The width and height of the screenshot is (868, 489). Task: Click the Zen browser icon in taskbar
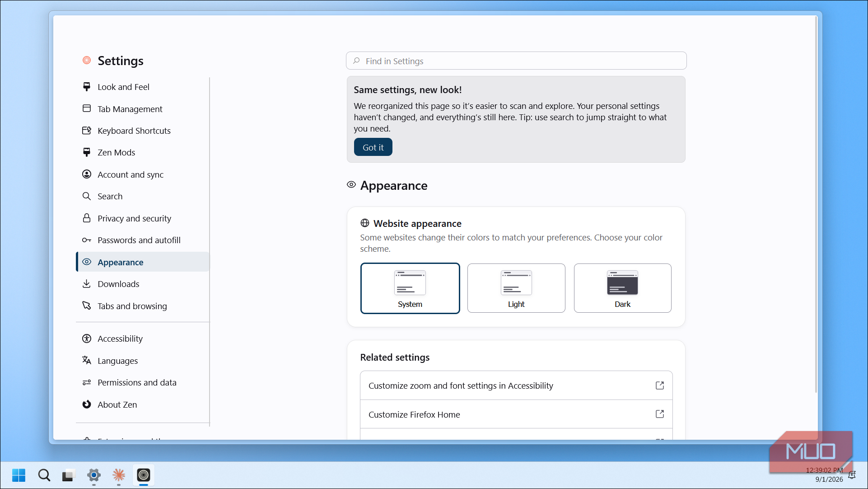point(144,475)
